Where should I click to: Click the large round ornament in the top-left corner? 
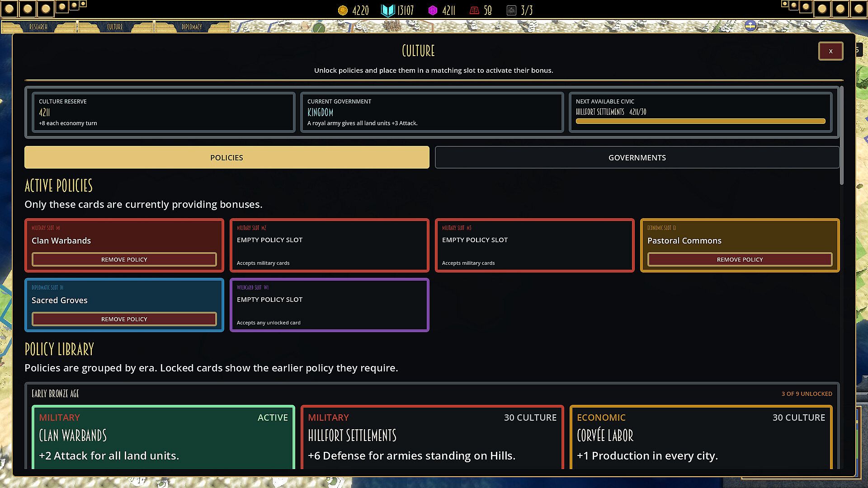click(9, 9)
